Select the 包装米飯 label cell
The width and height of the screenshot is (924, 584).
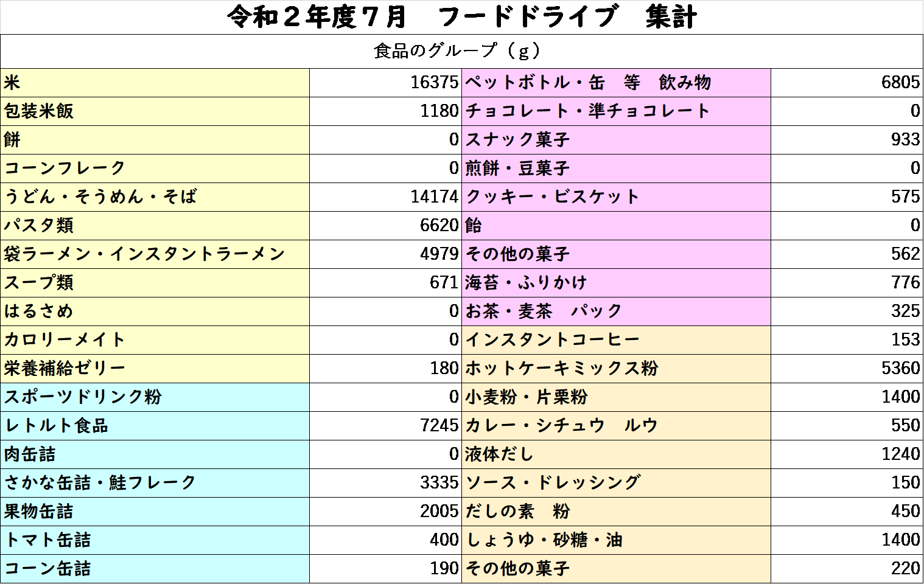155,111
